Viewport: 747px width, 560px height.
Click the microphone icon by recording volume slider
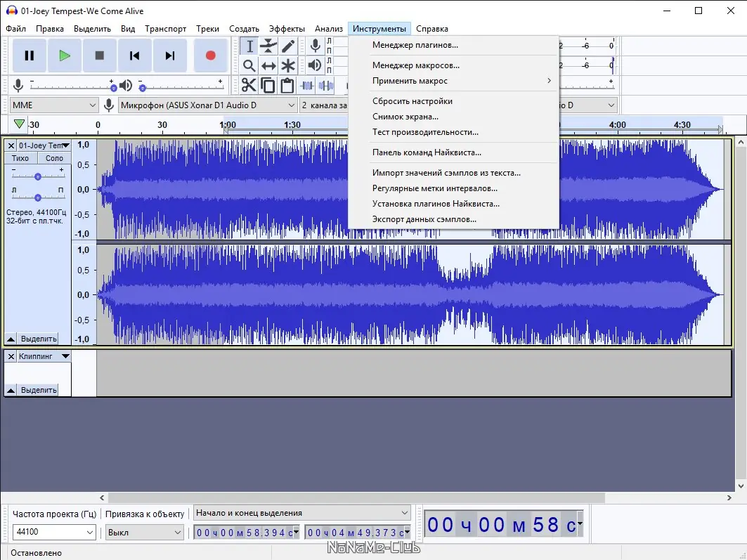point(18,86)
